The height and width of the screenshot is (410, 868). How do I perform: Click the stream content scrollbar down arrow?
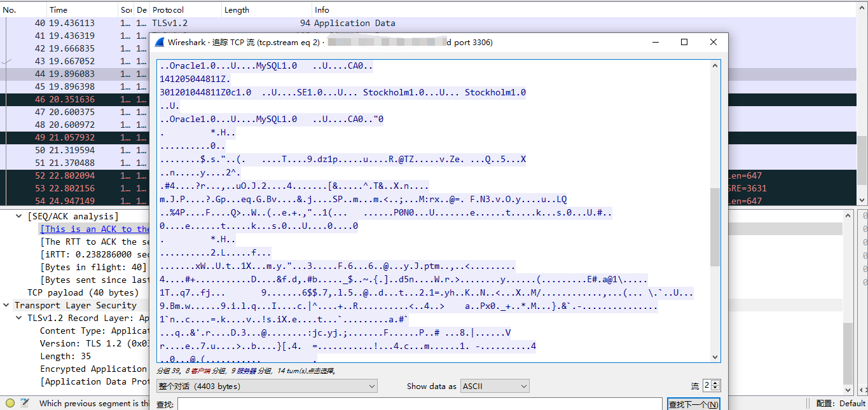click(x=715, y=357)
